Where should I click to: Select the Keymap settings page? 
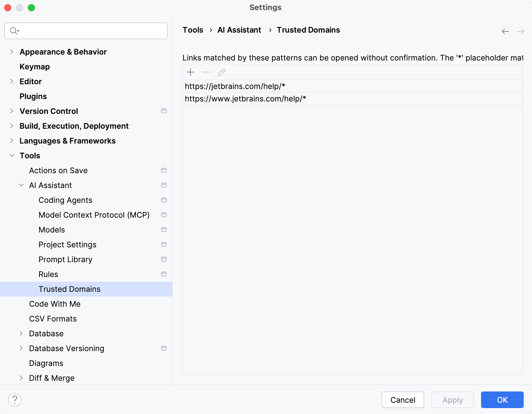pos(35,67)
